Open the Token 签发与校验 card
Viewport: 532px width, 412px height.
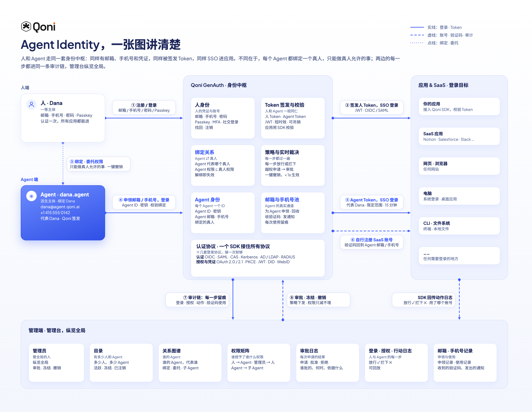coord(293,118)
